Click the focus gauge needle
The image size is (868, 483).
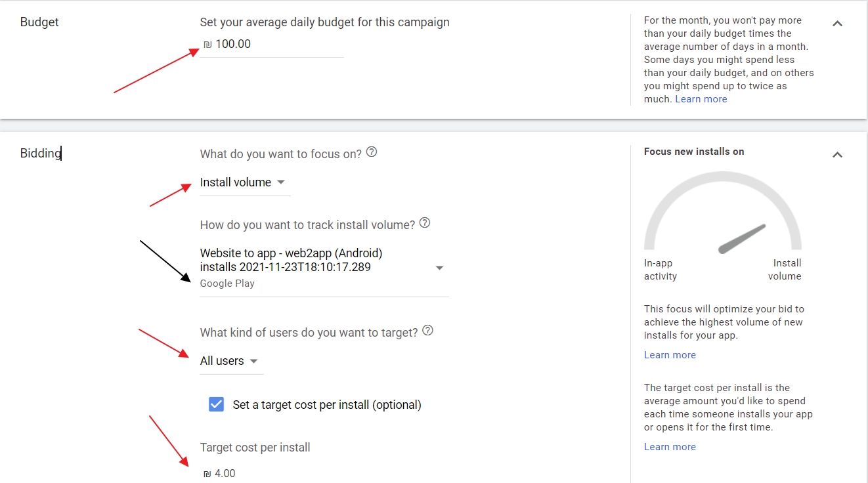pyautogui.click(x=742, y=239)
